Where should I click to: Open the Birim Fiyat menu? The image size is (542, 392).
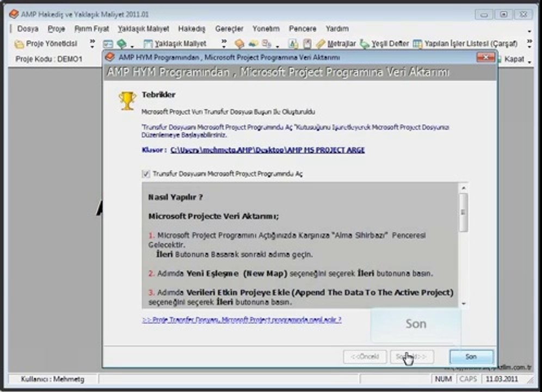(91, 29)
